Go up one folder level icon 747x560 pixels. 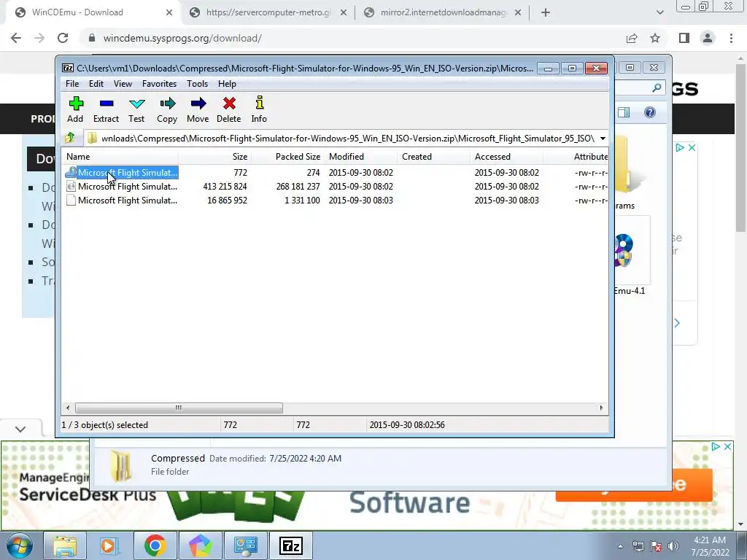pos(70,138)
